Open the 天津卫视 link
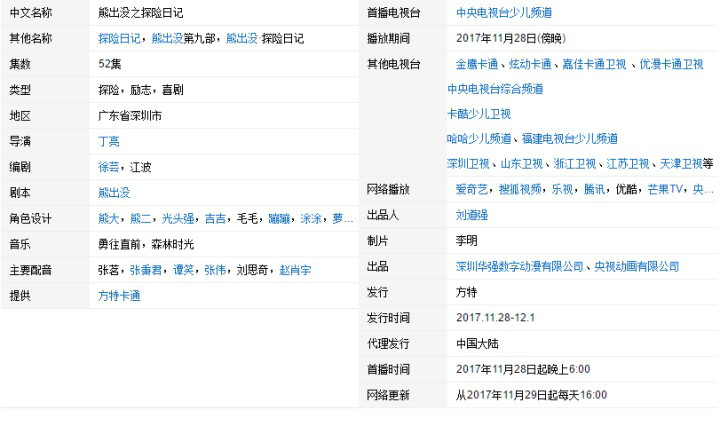This screenshot has height=434, width=720. 681,164
